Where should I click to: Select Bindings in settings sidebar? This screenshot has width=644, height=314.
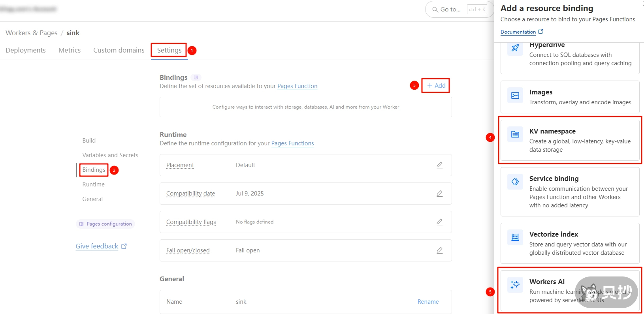click(x=94, y=170)
